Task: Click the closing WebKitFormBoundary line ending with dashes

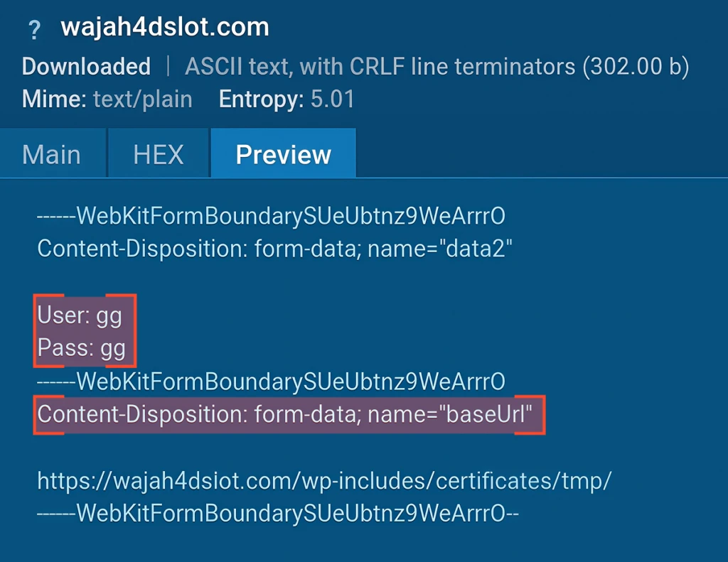Action: click(x=278, y=512)
